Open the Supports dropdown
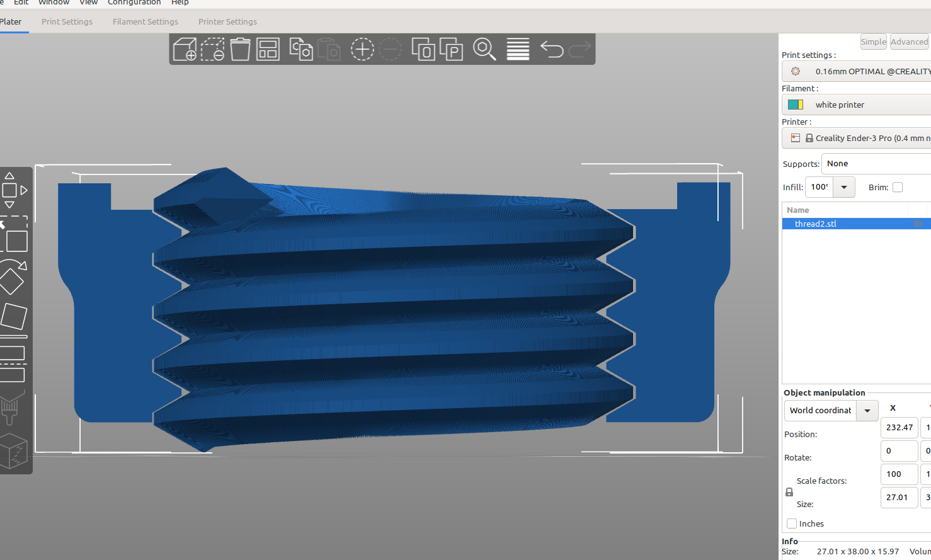931x560 pixels. pos(876,163)
